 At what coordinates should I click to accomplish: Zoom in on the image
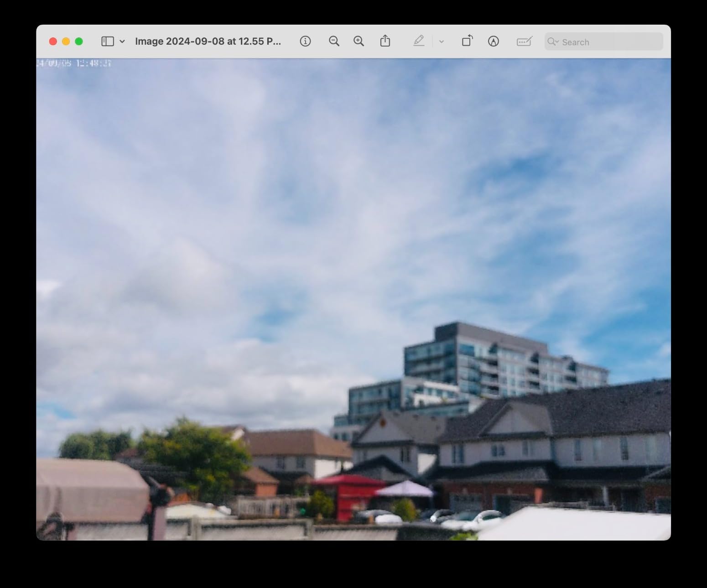coord(359,42)
